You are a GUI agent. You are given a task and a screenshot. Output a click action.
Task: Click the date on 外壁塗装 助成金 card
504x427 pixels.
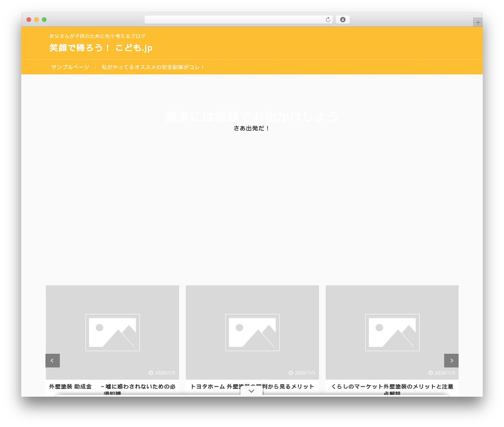pos(162,373)
